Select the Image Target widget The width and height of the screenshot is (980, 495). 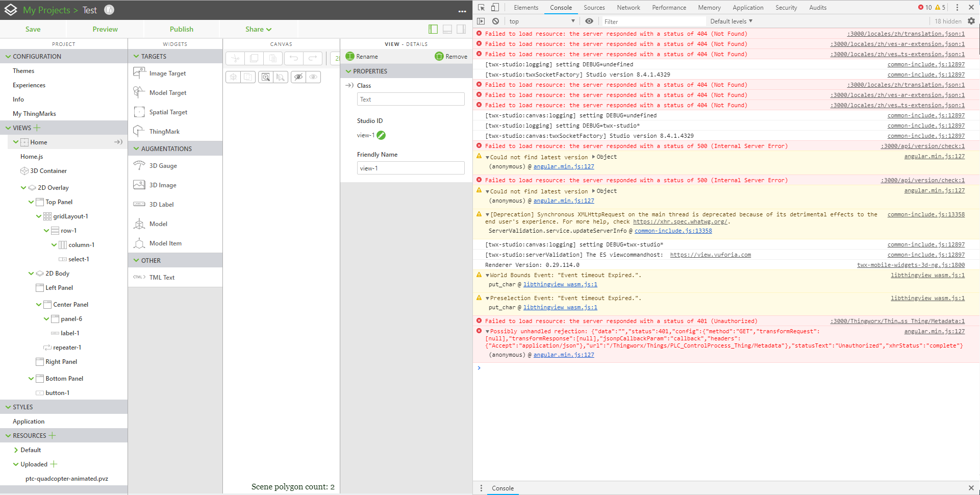tap(167, 73)
